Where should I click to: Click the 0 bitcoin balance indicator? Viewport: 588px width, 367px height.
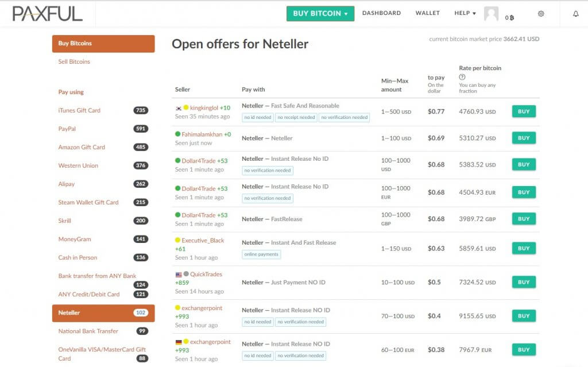pyautogui.click(x=509, y=18)
